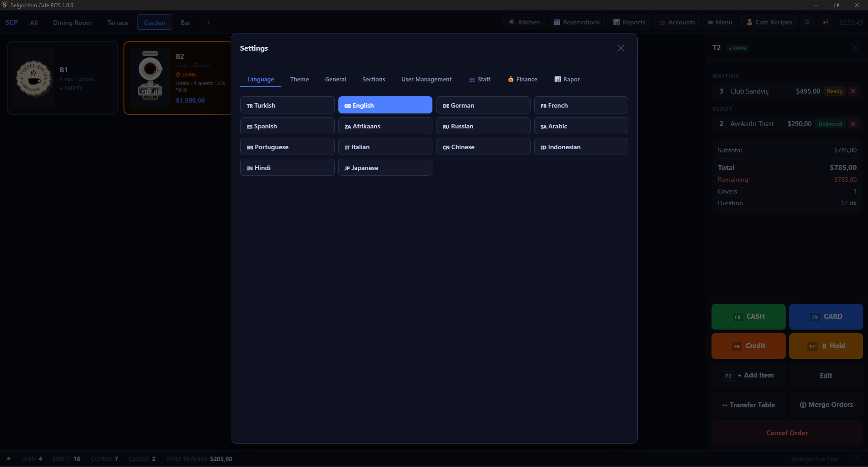This screenshot has width=868, height=467.
Task: Open the User Management tab
Action: coord(426,79)
